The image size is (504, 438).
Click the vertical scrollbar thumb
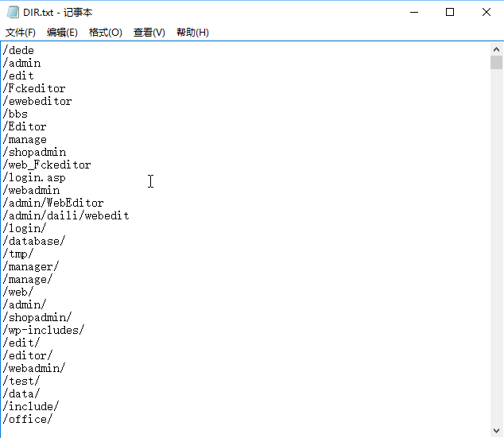click(x=496, y=62)
